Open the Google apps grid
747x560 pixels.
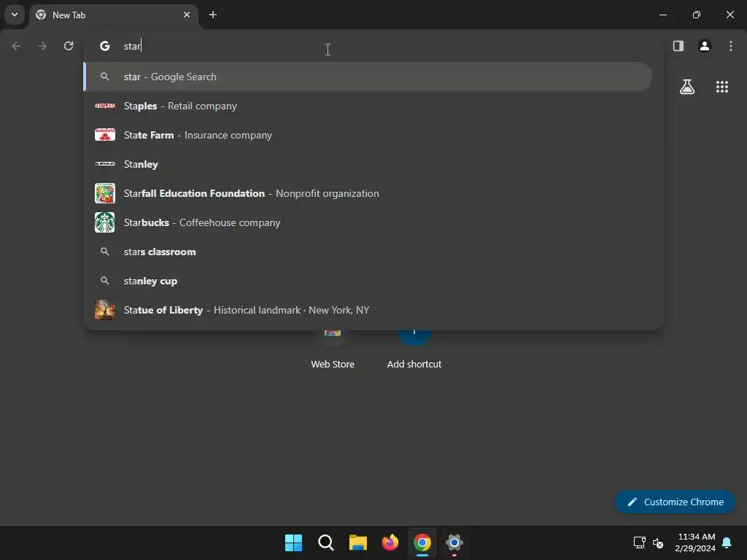[721, 87]
